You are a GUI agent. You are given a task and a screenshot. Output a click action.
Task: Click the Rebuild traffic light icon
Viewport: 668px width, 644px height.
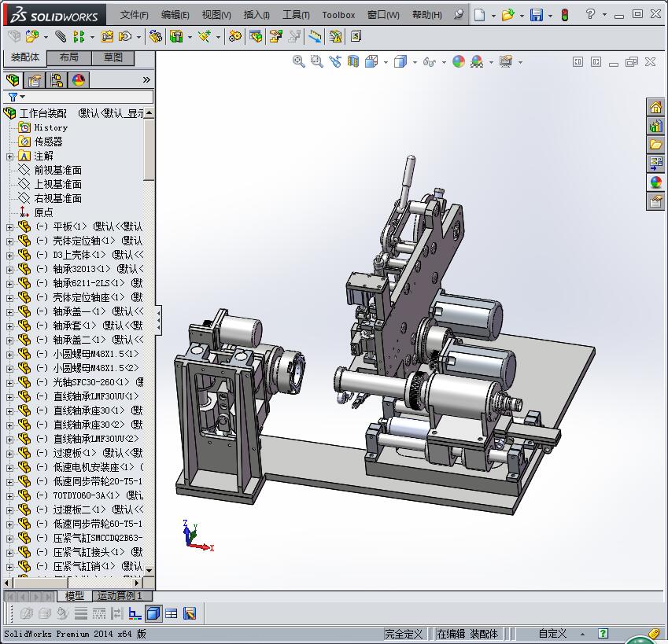click(565, 15)
